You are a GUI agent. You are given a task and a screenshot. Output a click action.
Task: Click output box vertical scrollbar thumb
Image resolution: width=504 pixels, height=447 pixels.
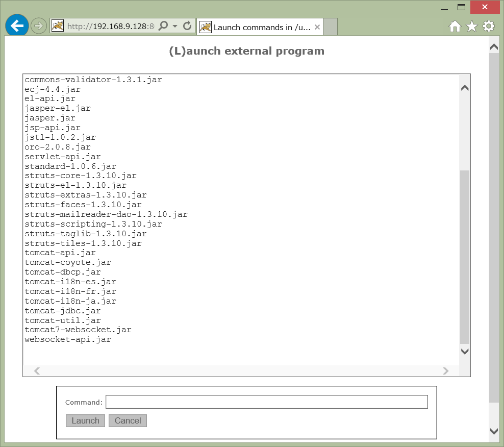coord(464,257)
